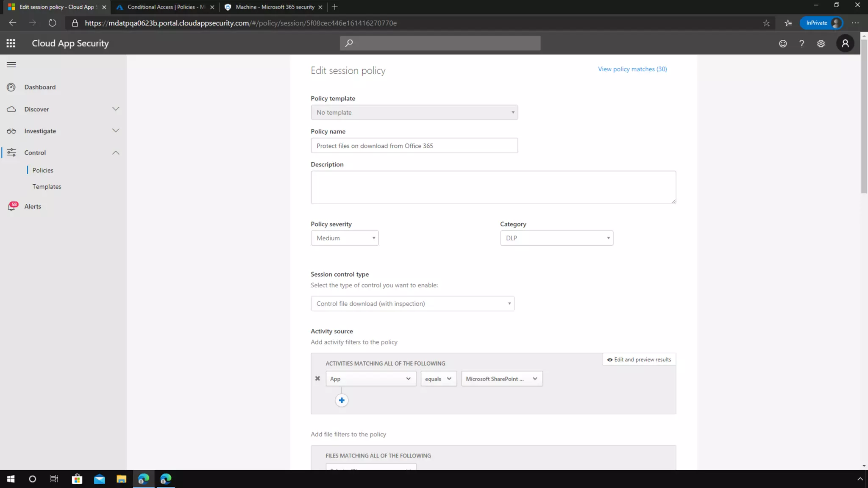This screenshot has width=868, height=488.
Task: Click the Dashboard gauge icon
Action: tap(11, 87)
